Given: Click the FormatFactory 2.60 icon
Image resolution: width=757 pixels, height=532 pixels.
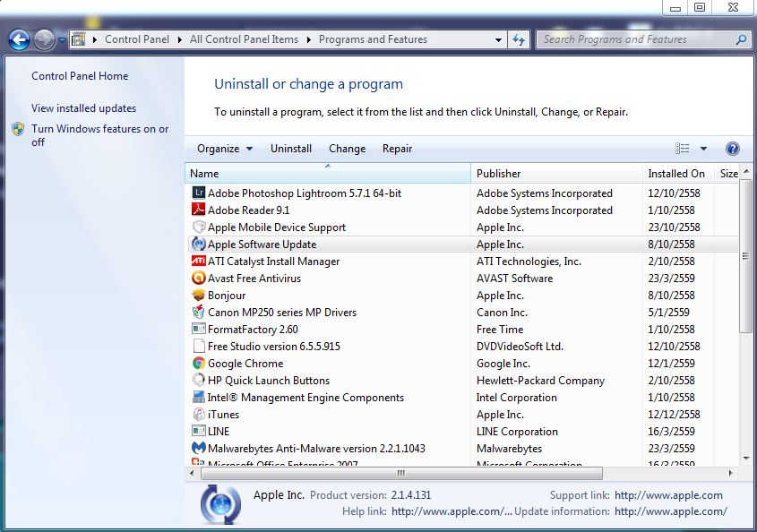Looking at the screenshot, I should (x=198, y=330).
